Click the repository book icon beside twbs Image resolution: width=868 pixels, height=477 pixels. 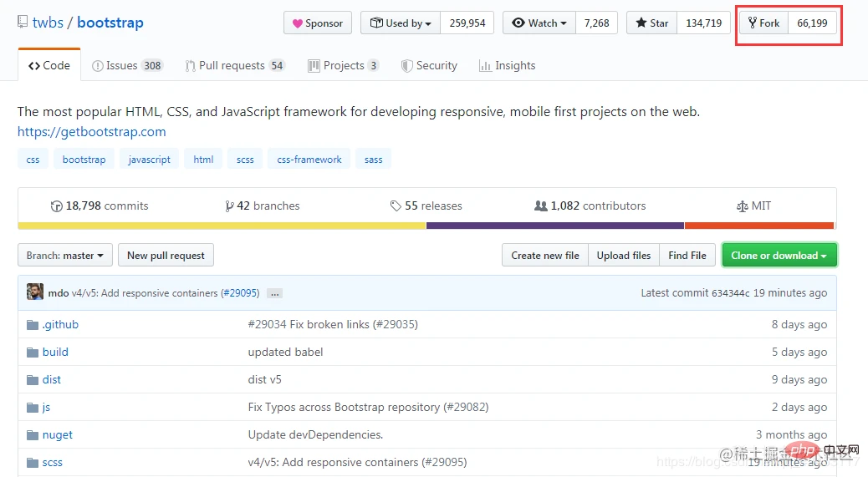pos(22,23)
